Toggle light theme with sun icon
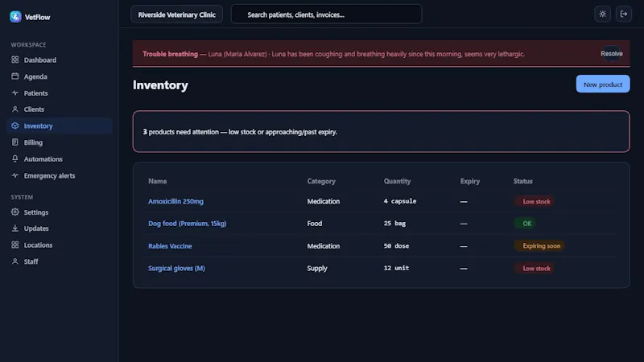 pyautogui.click(x=602, y=14)
